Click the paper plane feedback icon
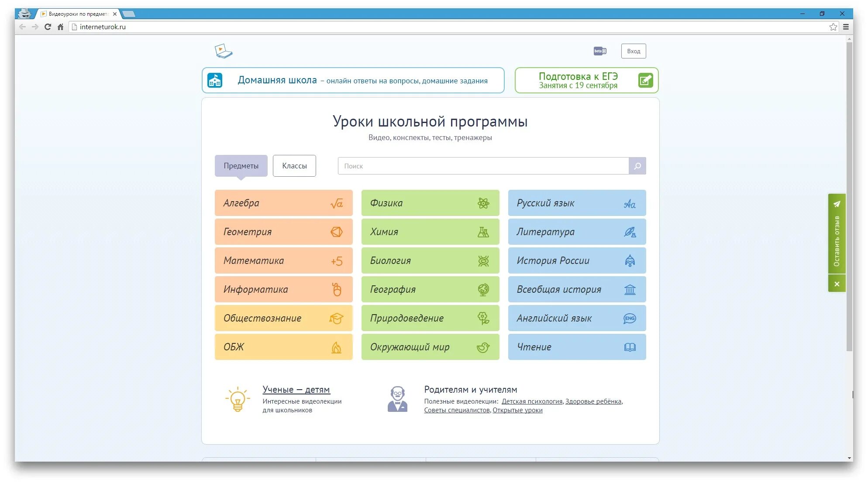The width and height of the screenshot is (868, 483). click(837, 204)
